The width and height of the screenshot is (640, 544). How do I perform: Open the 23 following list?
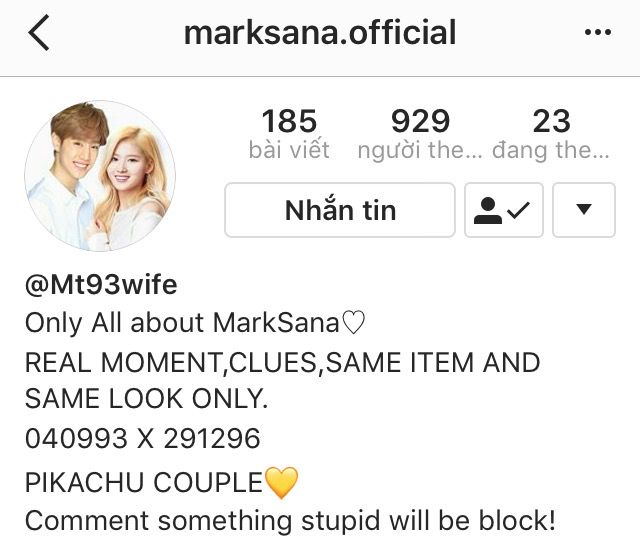[x=551, y=133]
